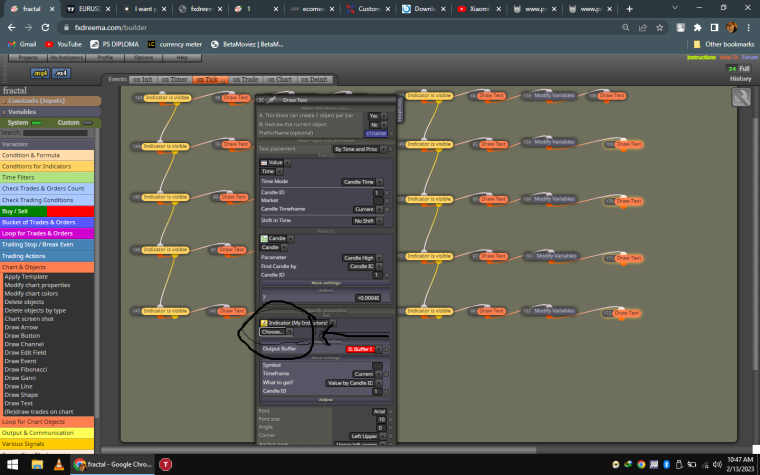Open the Chrome profile avatar

tap(731, 28)
